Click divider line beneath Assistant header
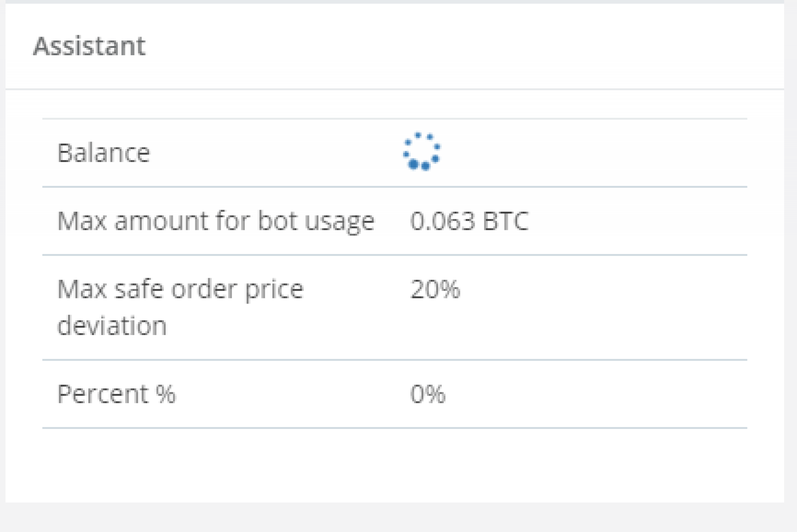Image resolution: width=797 pixels, height=532 pixels. (389, 89)
